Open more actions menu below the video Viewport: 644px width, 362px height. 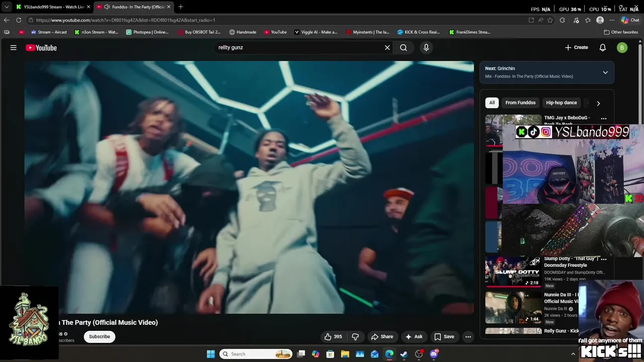coord(468,337)
